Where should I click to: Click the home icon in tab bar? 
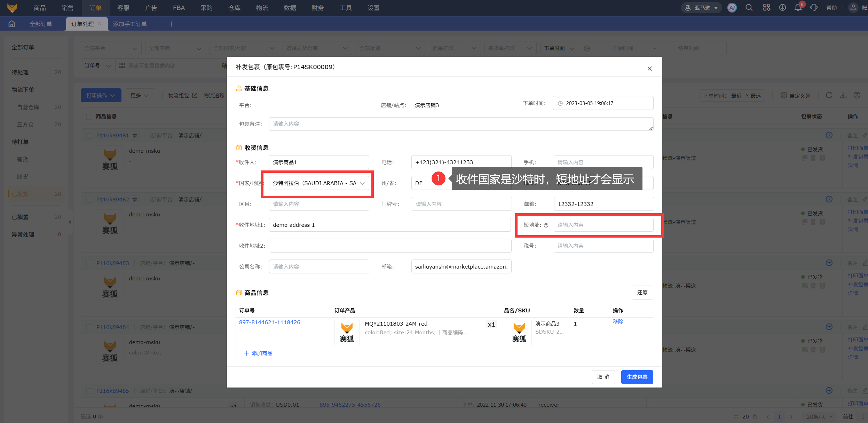tap(12, 24)
